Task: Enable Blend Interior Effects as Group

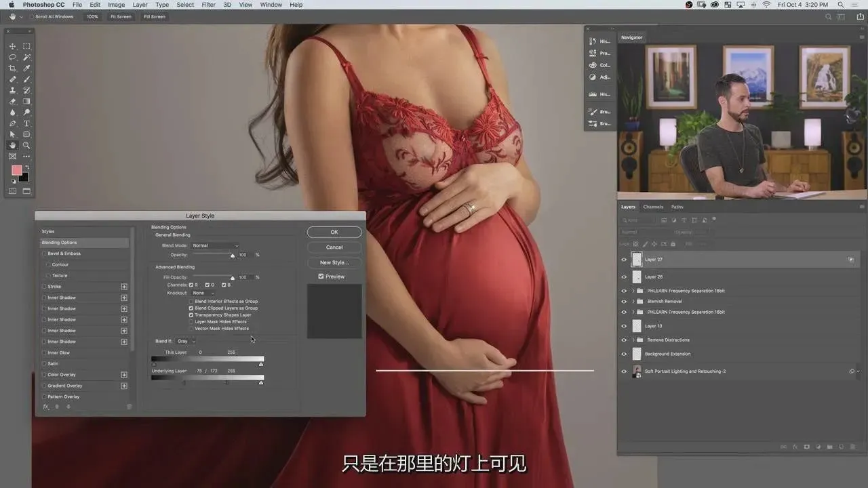Action: tap(191, 301)
